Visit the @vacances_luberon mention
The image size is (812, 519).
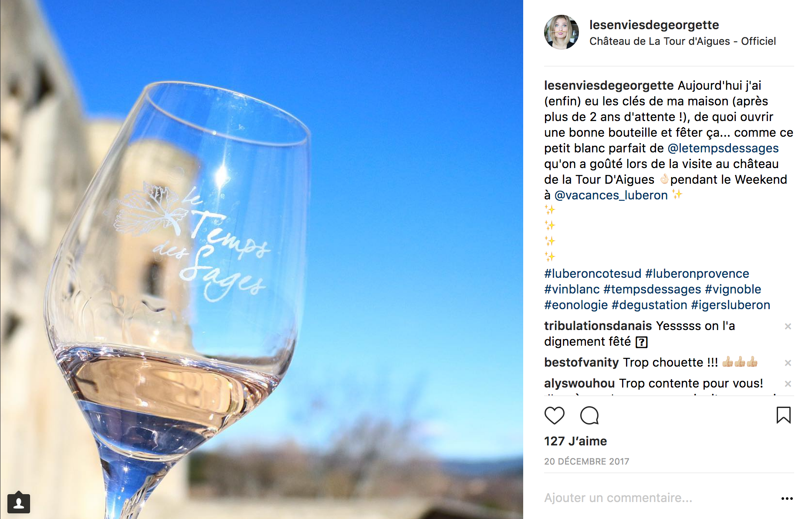click(x=611, y=195)
